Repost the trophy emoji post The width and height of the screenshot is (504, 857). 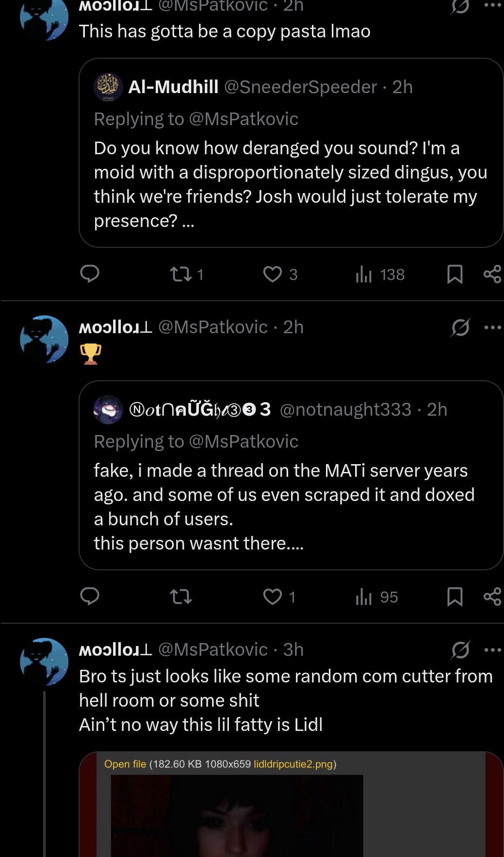tap(181, 597)
